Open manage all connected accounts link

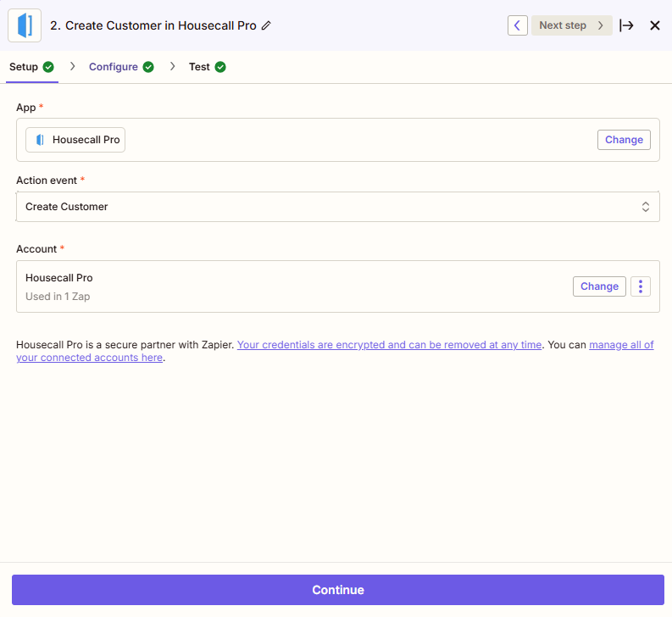[621, 345]
